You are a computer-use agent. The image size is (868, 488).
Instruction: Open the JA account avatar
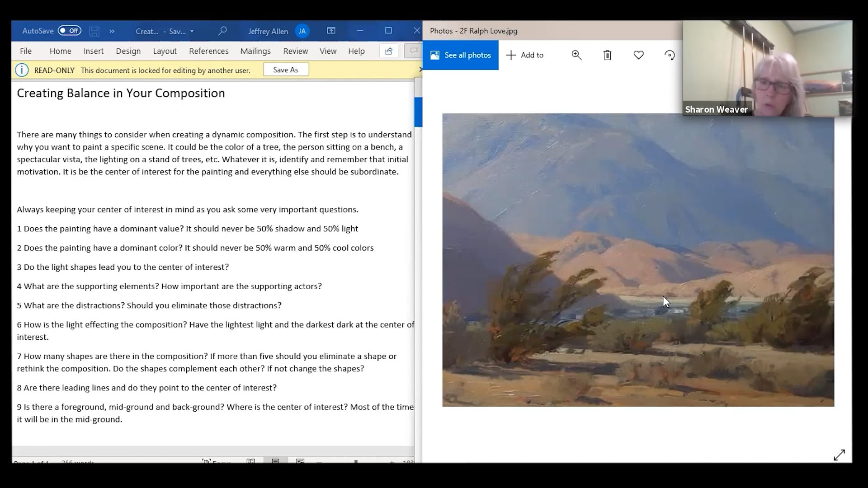[302, 31]
